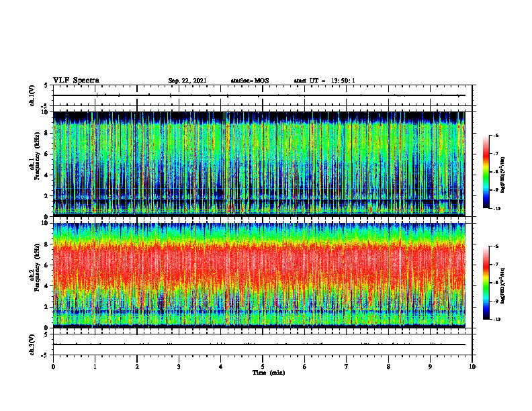This screenshot has width=532, height=411.
Task: Select the date text "Sep. 22, 2021"
Action: (x=187, y=81)
